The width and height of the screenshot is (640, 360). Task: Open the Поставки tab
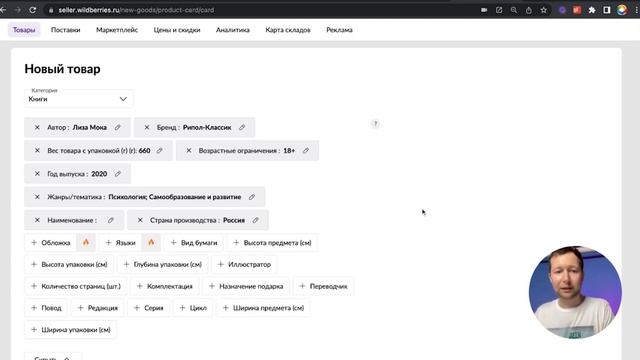pyautogui.click(x=66, y=30)
